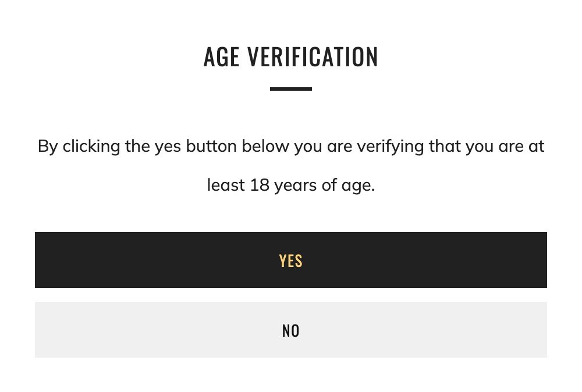Image resolution: width=582 pixels, height=392 pixels.
Task: Click the word "By" starting the message
Action: click(48, 146)
